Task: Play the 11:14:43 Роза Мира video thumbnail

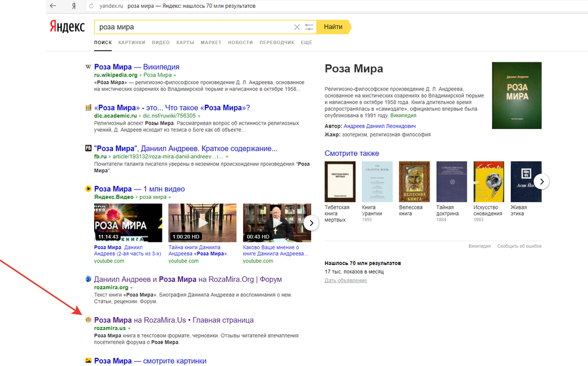Action: pyautogui.click(x=128, y=223)
